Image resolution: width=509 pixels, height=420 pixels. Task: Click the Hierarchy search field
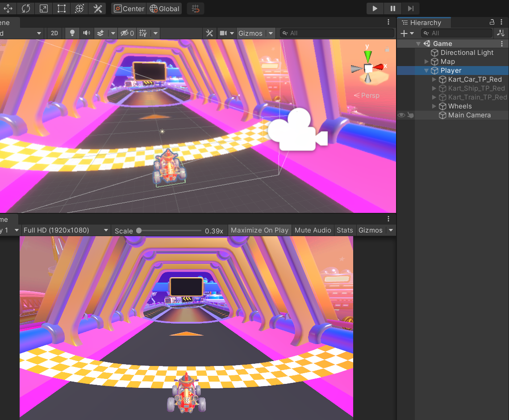[x=457, y=33]
